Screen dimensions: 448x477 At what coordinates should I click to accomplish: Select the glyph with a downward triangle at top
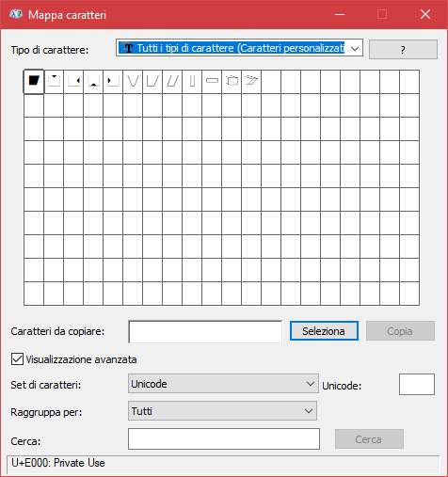pos(54,81)
